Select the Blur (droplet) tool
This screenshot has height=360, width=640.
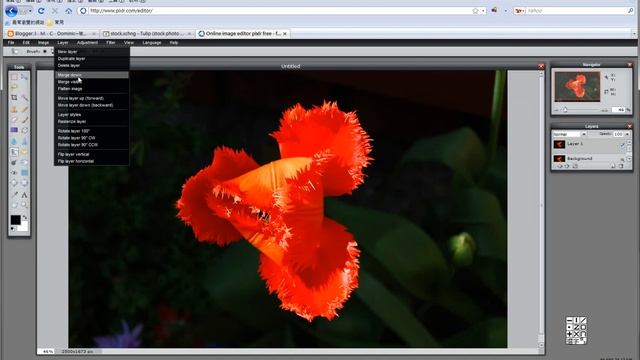pyautogui.click(x=14, y=141)
